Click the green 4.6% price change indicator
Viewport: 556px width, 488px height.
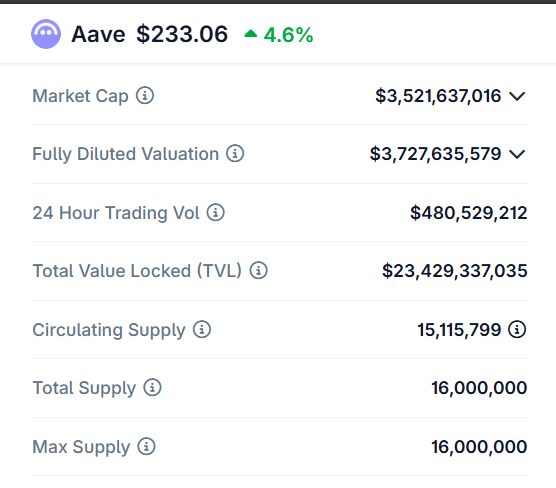click(279, 35)
